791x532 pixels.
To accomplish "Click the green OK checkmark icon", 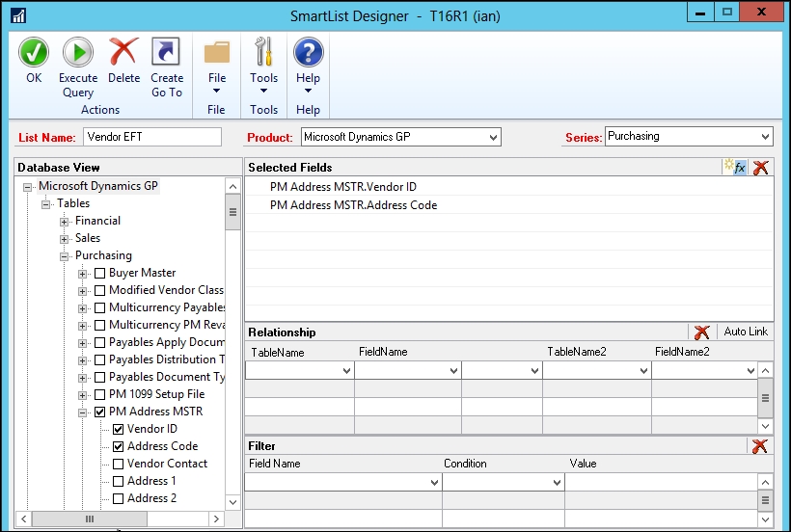I will pos(34,52).
